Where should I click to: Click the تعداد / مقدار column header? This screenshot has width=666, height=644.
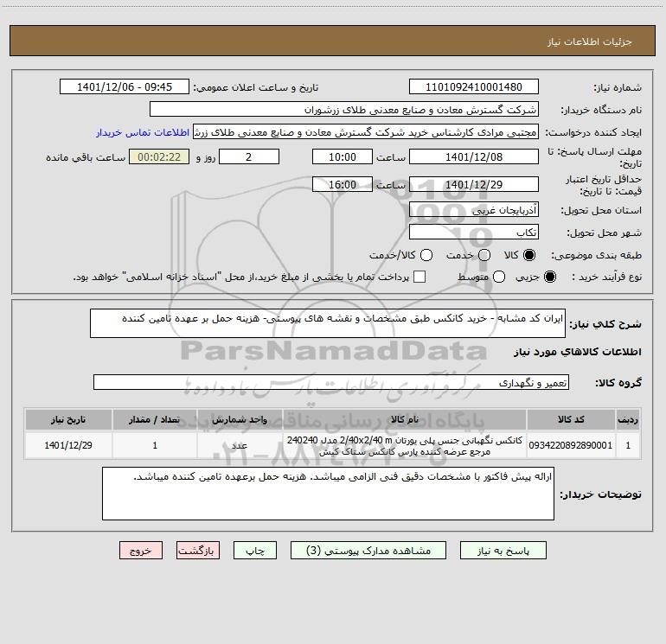click(155, 419)
